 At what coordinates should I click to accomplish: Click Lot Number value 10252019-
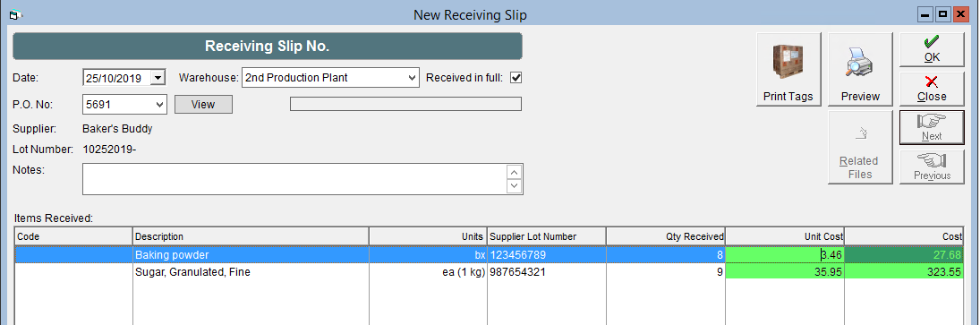pyautogui.click(x=109, y=150)
